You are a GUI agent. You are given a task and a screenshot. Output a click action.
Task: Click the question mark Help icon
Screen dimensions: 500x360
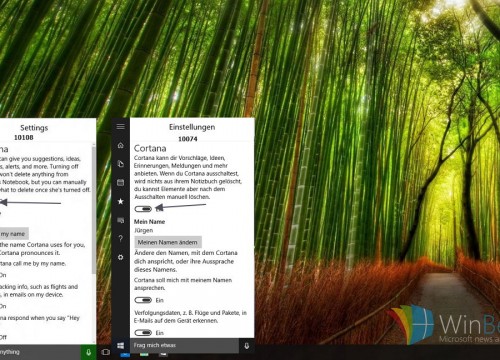click(121, 239)
